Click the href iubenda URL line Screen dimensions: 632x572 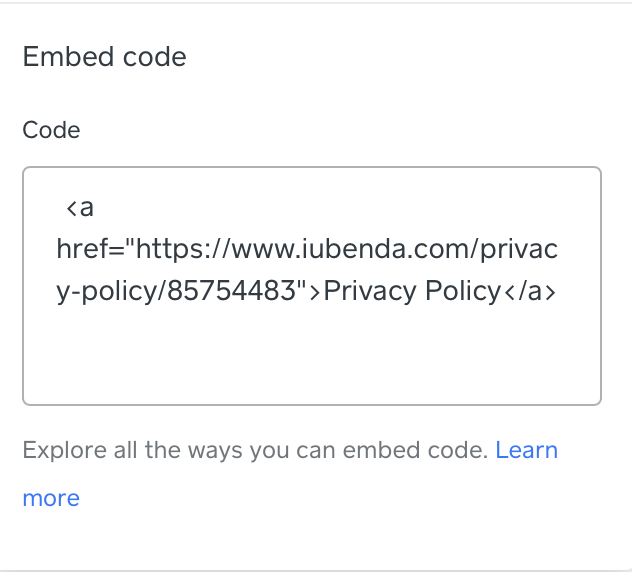pos(307,249)
